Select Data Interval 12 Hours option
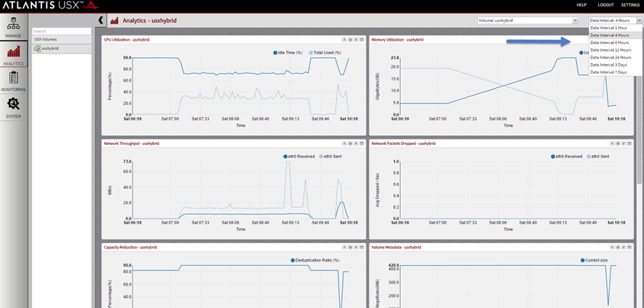This screenshot has width=644, height=308. tap(615, 50)
